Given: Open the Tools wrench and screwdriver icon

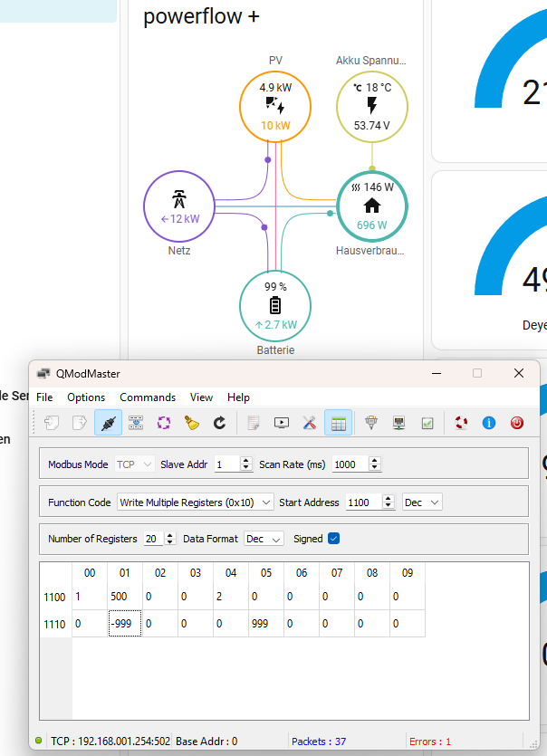Looking at the screenshot, I should coord(309,423).
